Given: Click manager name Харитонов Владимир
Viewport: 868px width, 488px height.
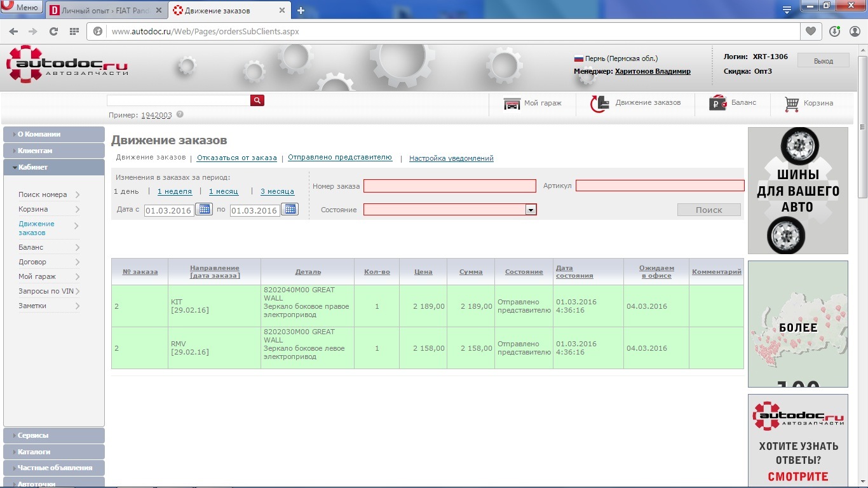Looking at the screenshot, I should 653,71.
